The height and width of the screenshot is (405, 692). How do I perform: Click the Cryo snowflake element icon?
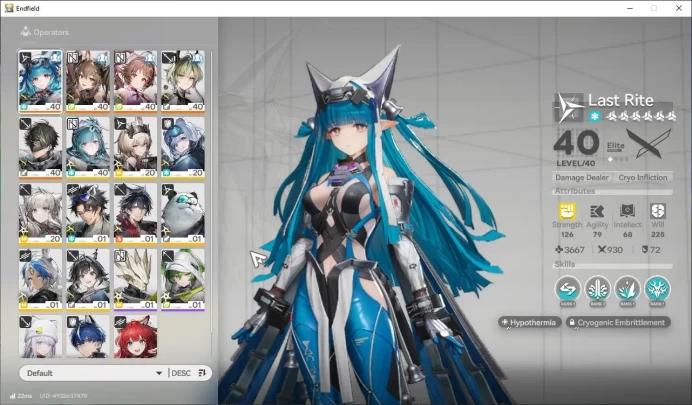coord(595,116)
